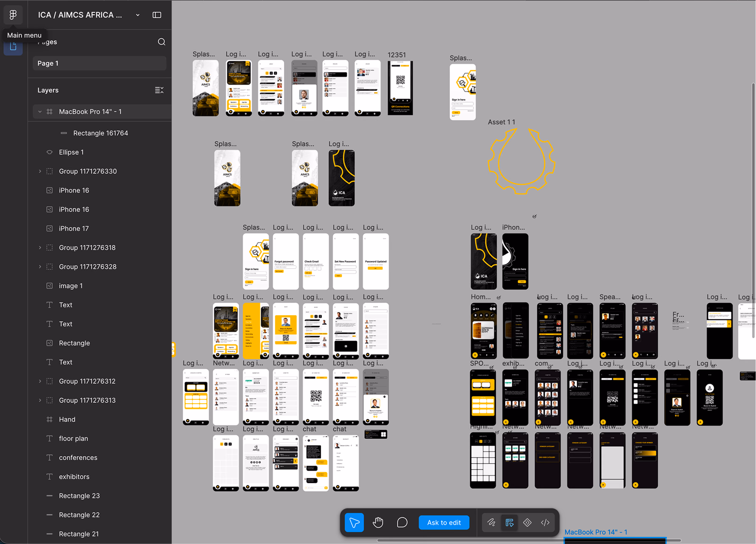Open the file icon below main menu
The height and width of the screenshot is (544, 756).
[x=13, y=47]
